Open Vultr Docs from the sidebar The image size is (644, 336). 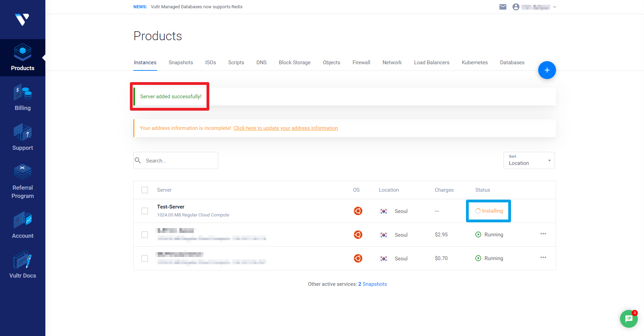23,265
